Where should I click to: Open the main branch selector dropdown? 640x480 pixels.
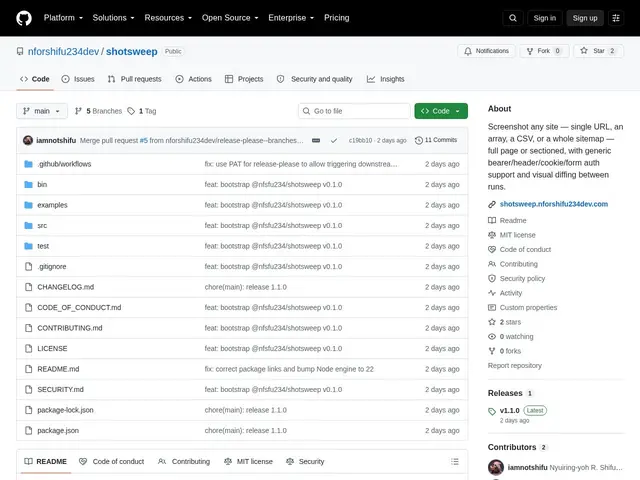[x=42, y=111]
